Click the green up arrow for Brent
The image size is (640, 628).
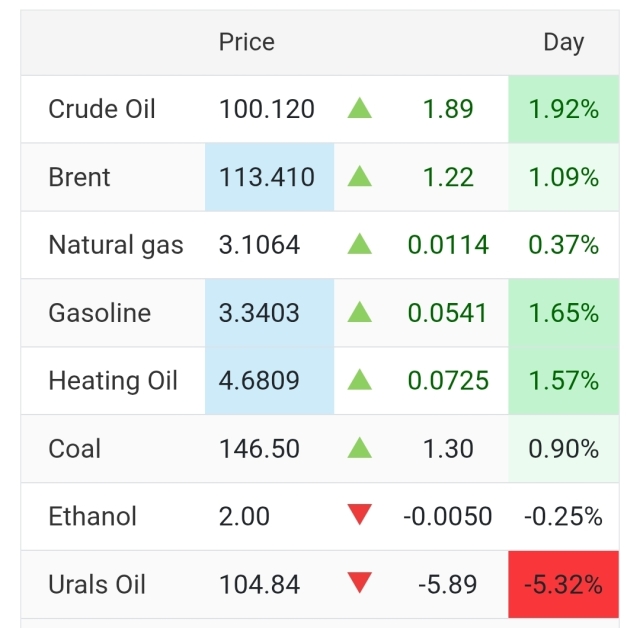point(360,177)
